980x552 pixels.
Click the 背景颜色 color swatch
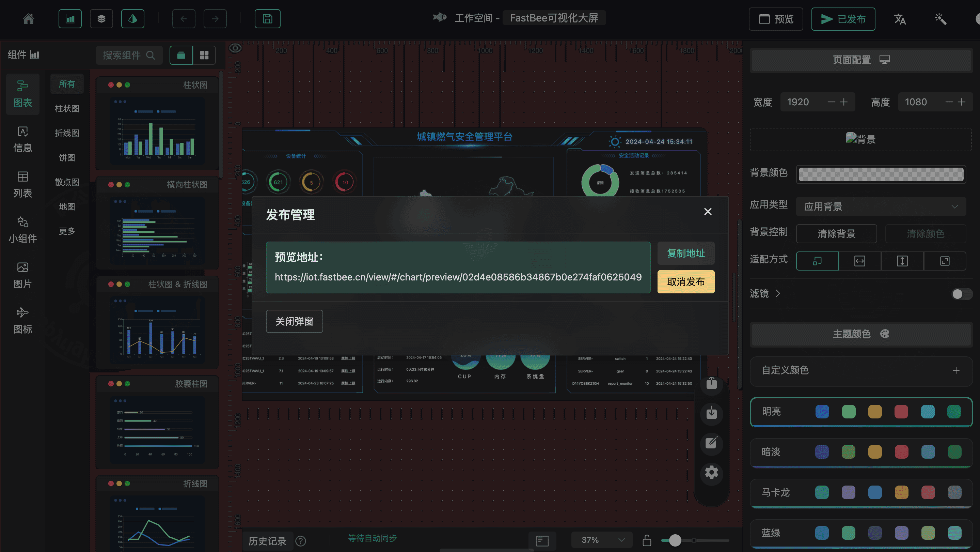881,174
